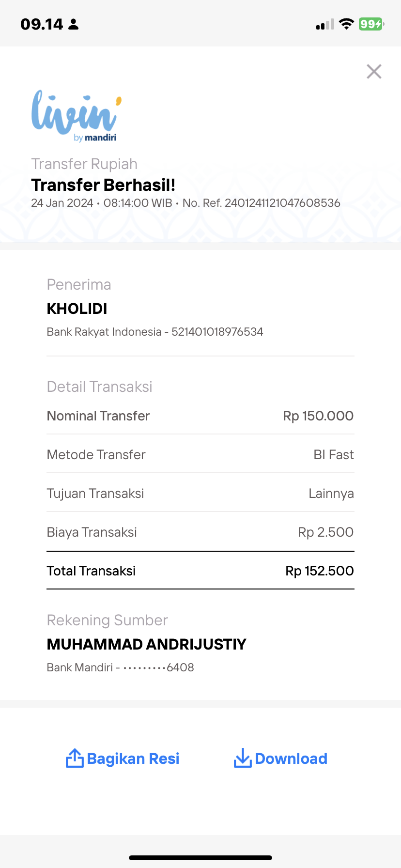The image size is (401, 868).
Task: Tap the share icon beside Bagikan Resi
Action: tap(75, 758)
